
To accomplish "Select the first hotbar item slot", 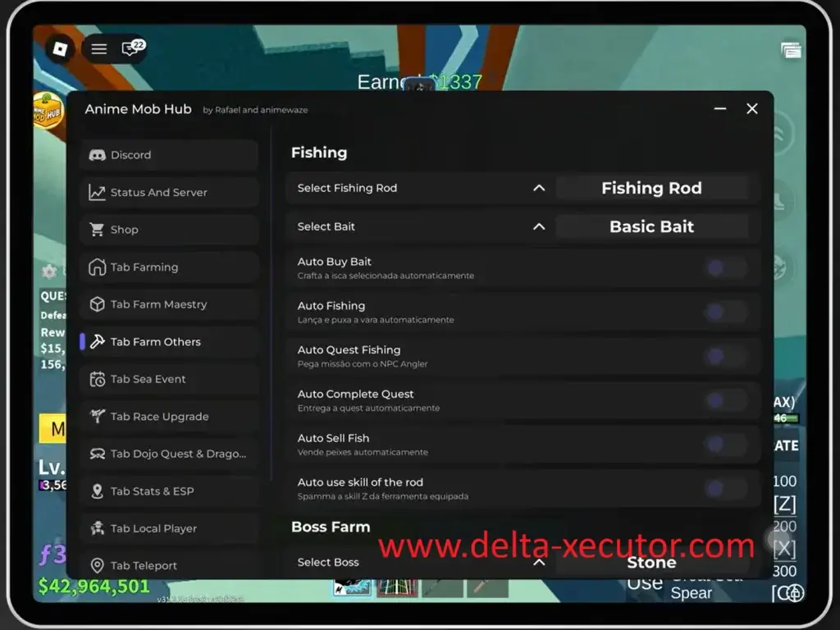I will (352, 587).
